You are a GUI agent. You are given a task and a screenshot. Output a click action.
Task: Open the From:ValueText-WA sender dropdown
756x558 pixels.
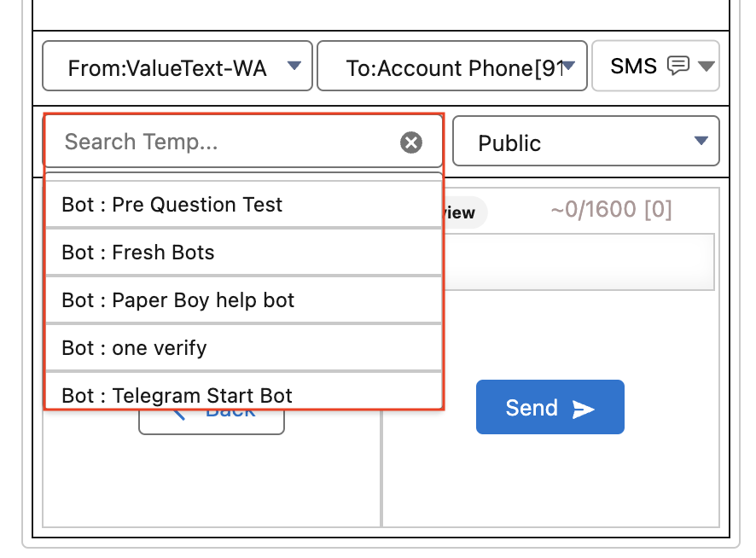pyautogui.click(x=177, y=66)
